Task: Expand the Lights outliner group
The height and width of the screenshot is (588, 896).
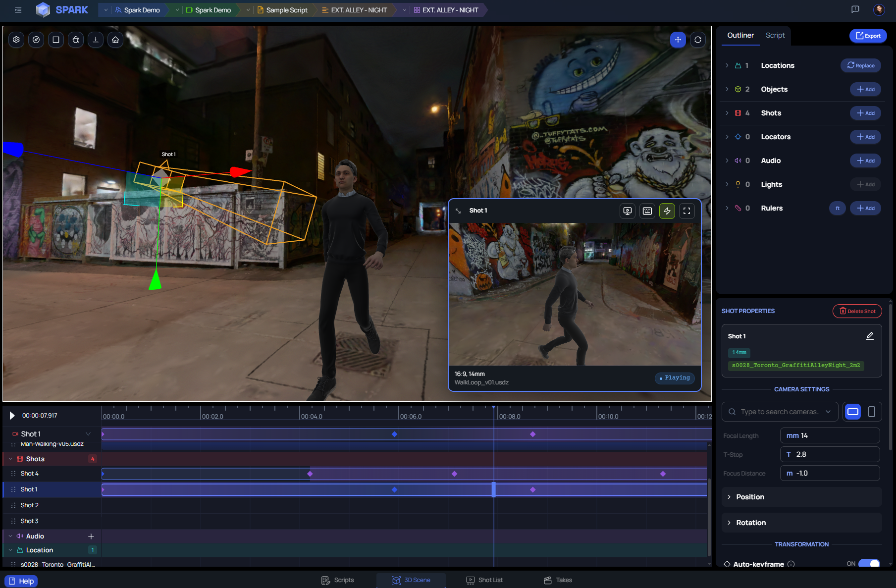Action: click(727, 184)
